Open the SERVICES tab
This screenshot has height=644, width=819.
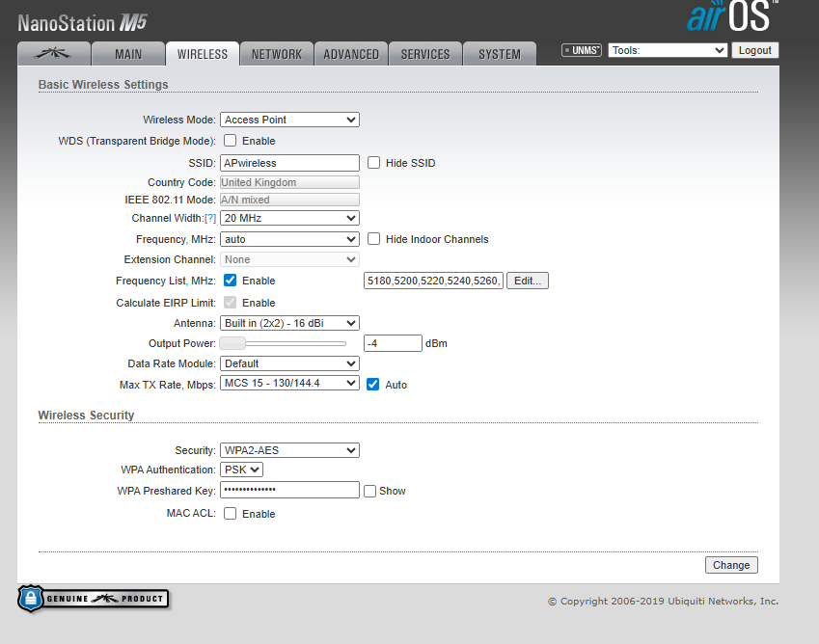[425, 54]
